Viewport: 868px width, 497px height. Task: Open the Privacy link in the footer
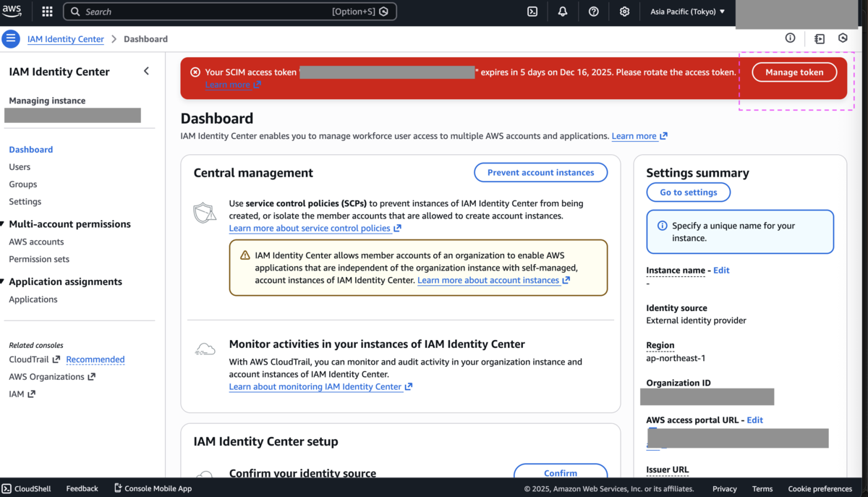(x=724, y=489)
